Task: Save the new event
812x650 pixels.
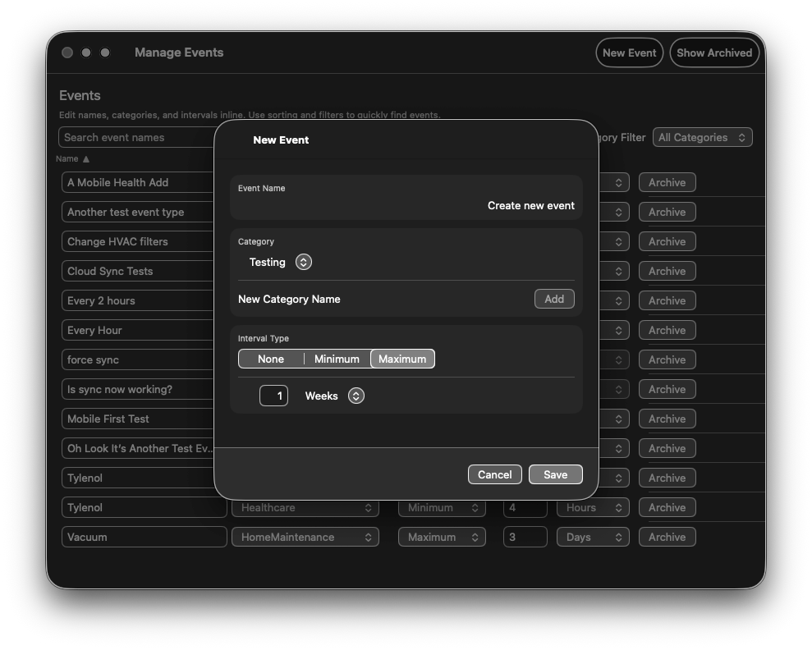Action: [555, 474]
